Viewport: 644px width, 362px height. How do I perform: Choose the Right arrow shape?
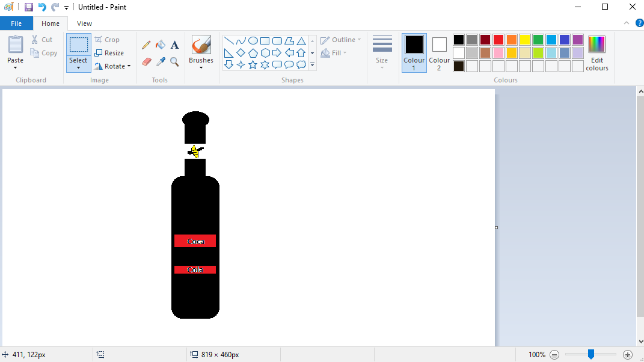pyautogui.click(x=277, y=52)
